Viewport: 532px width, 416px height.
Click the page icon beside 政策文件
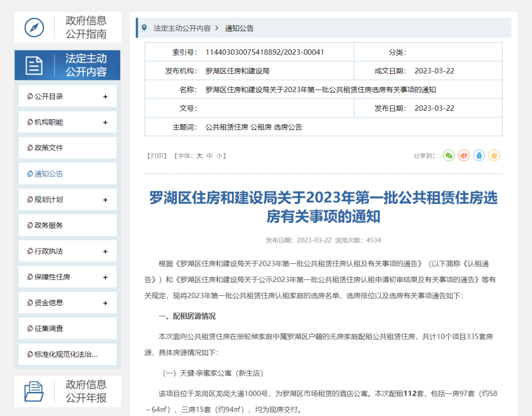click(30, 148)
